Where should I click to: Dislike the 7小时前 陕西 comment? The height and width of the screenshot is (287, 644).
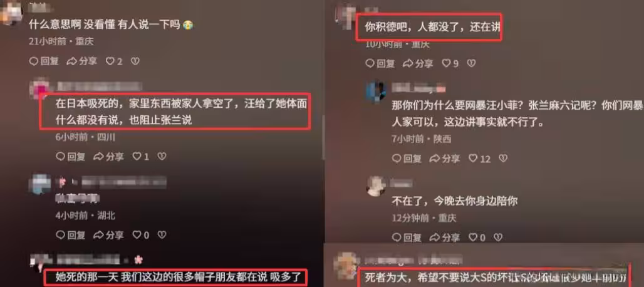tap(503, 159)
